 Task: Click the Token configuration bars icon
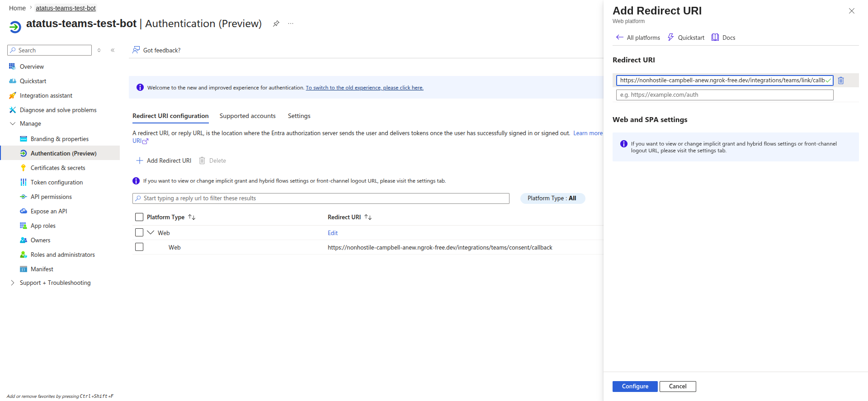[24, 182]
